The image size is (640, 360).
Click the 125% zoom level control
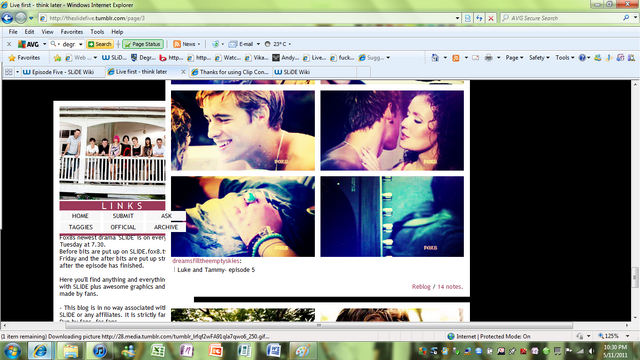pos(611,336)
